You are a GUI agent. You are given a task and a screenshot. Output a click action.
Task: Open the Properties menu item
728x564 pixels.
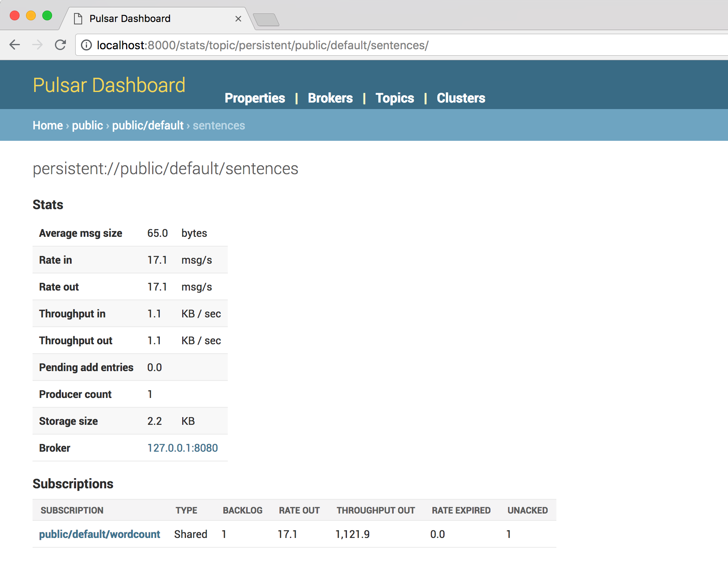click(255, 98)
